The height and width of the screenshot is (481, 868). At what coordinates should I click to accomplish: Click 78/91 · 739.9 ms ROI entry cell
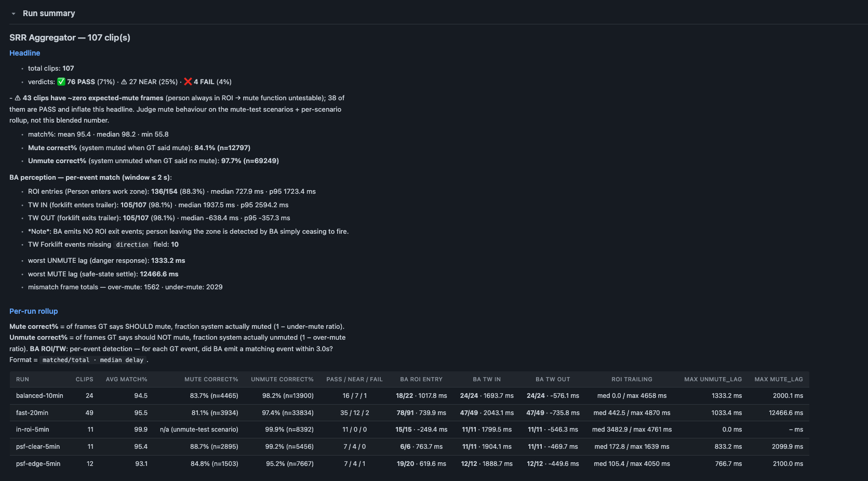pyautogui.click(x=421, y=413)
